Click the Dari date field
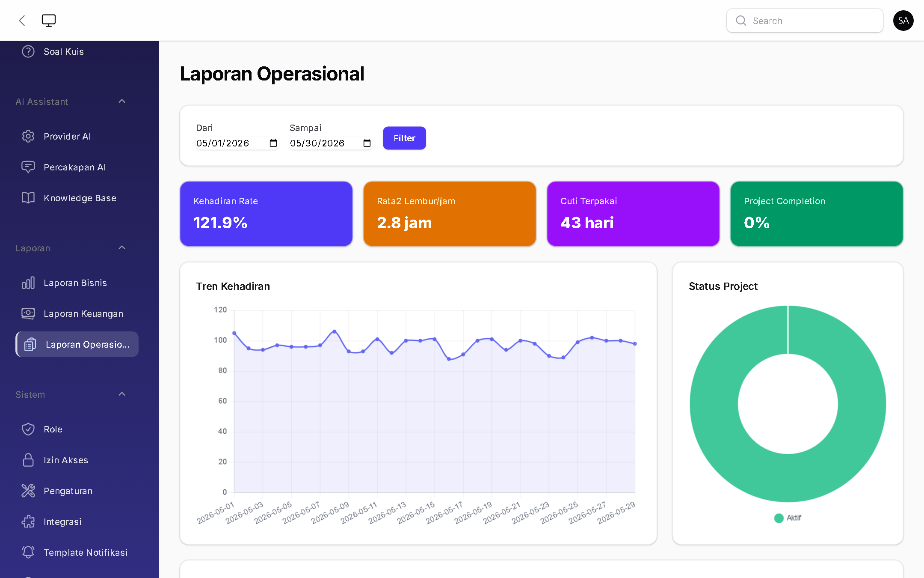The height and width of the screenshot is (578, 924). (237, 143)
